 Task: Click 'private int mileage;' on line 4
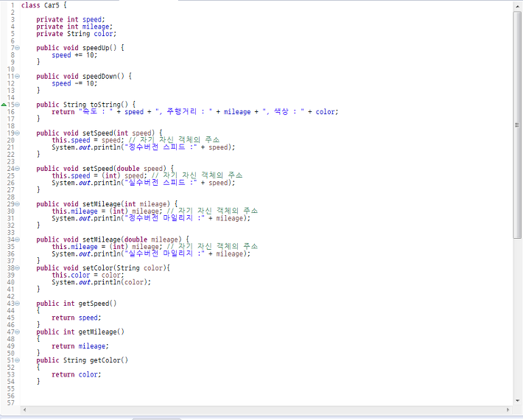click(x=74, y=27)
